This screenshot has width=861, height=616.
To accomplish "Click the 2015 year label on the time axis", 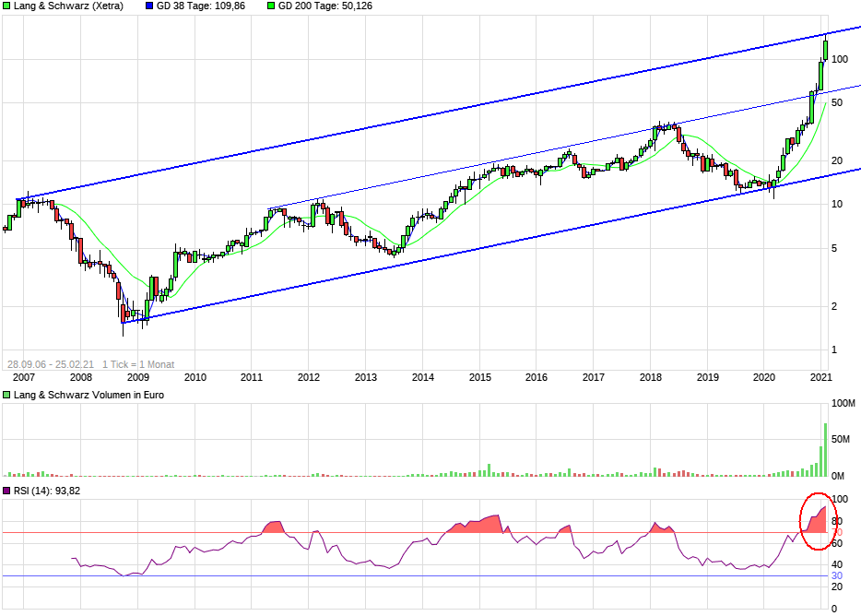I will [x=480, y=377].
